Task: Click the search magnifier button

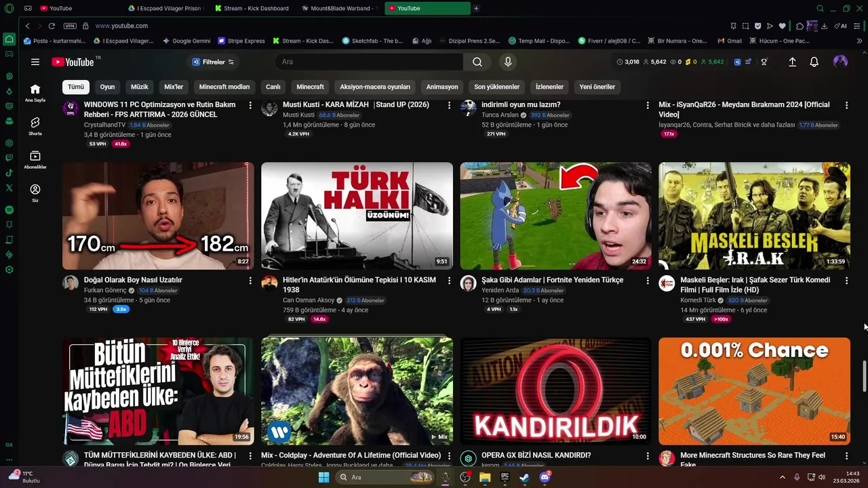Action: (x=477, y=62)
